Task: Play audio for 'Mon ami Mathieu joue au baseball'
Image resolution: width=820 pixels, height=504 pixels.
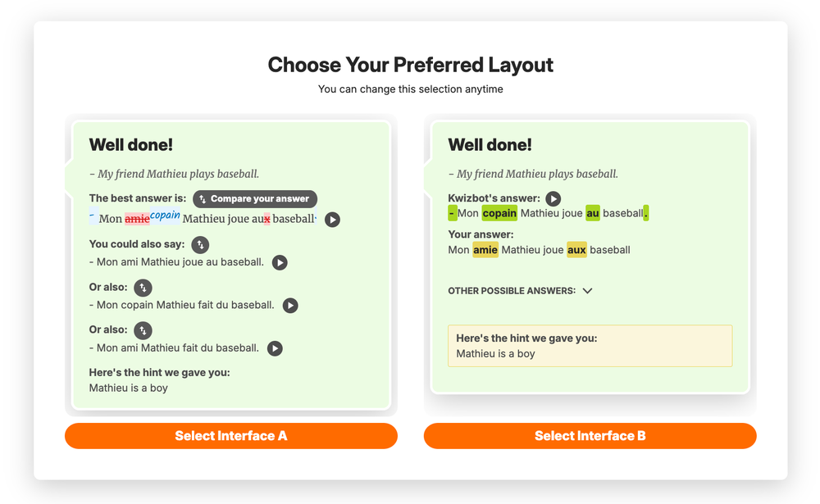Action: click(x=280, y=262)
